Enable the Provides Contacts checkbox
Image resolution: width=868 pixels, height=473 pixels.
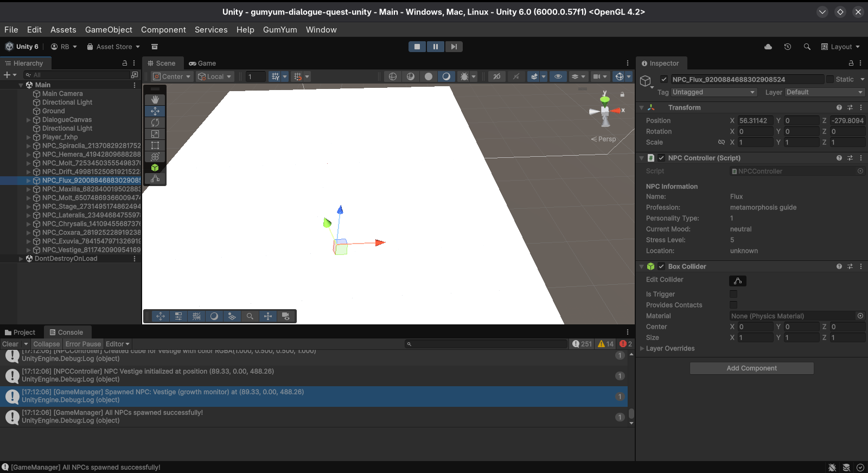pyautogui.click(x=733, y=305)
